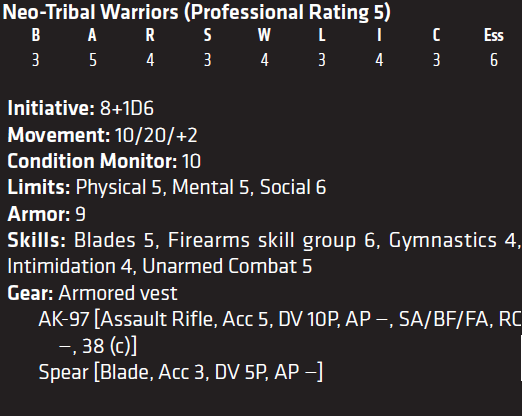Click the Skills label
Screen dimensions: 522x416
(x=37, y=240)
